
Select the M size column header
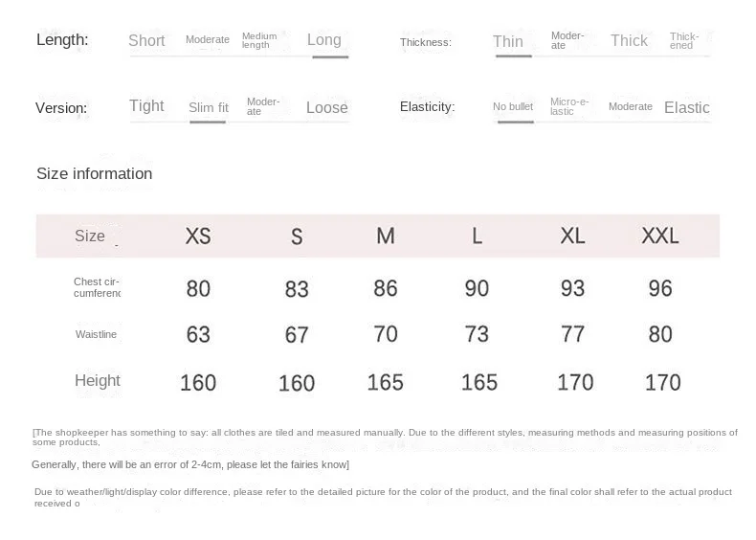[386, 236]
